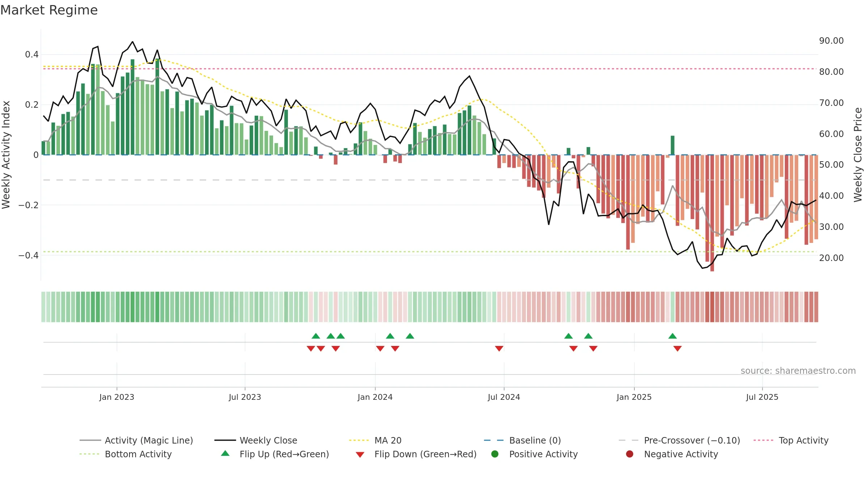Viewport: 868px width, 488px height.
Task: Click the 40.00 price axis label
Action: click(x=831, y=196)
